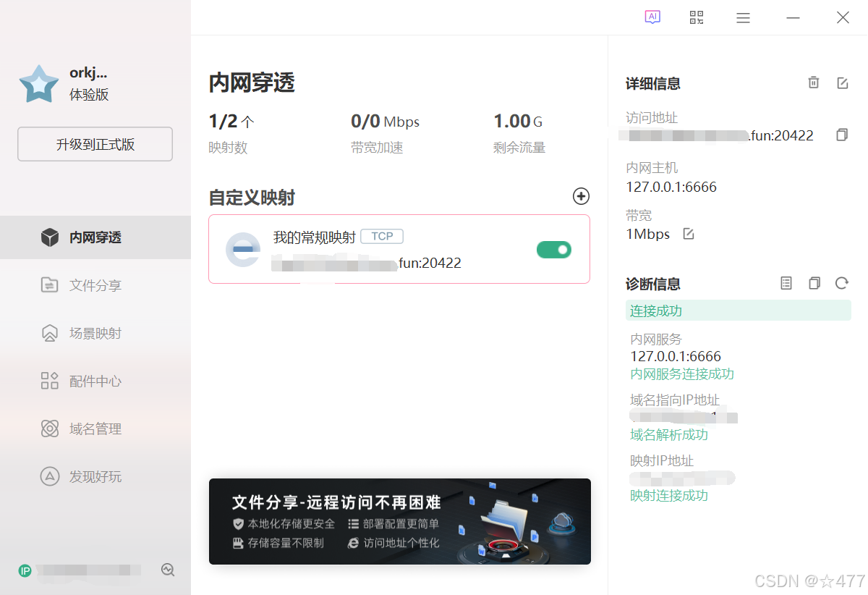Click 映射连接成功 text
This screenshot has height=595, width=868.
pos(669,496)
